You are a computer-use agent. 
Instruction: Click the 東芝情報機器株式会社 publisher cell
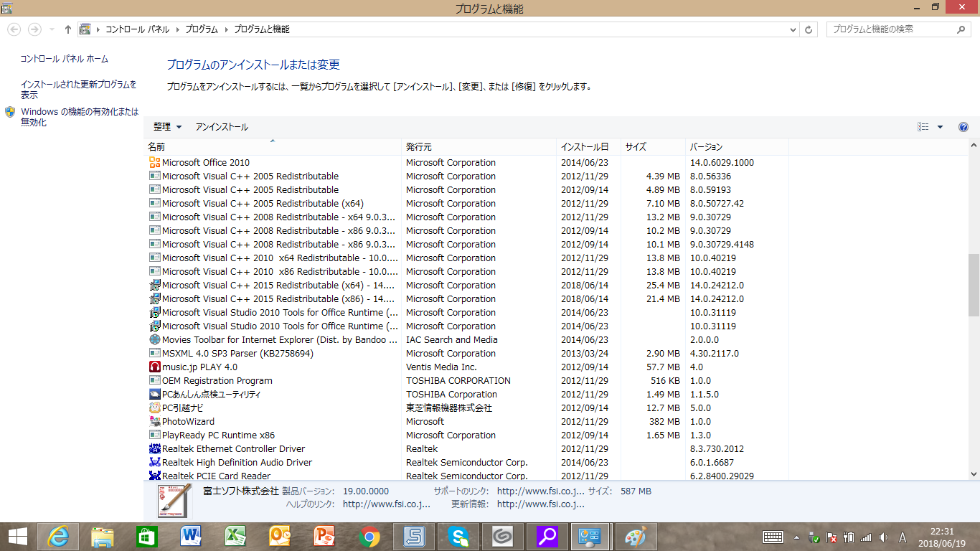[x=449, y=408]
